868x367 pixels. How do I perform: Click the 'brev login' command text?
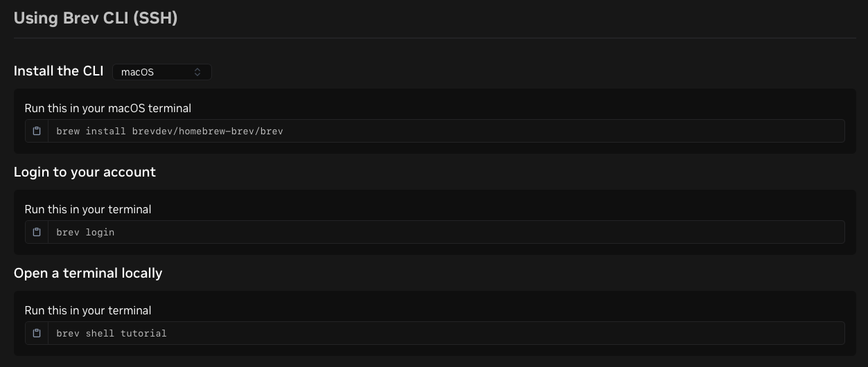85,232
